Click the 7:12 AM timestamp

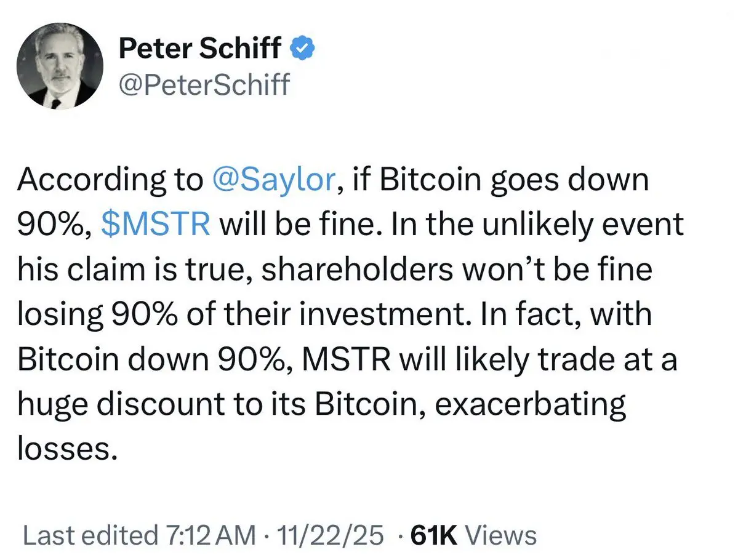[x=211, y=535]
